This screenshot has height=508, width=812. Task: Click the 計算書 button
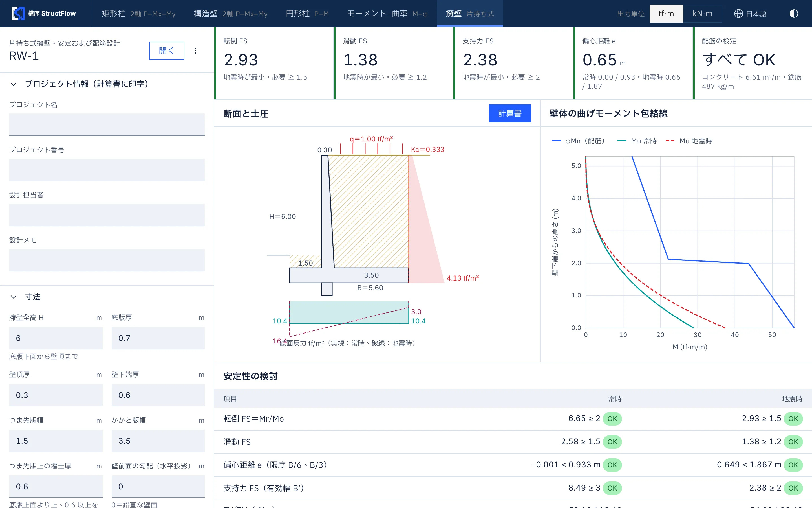click(x=510, y=113)
